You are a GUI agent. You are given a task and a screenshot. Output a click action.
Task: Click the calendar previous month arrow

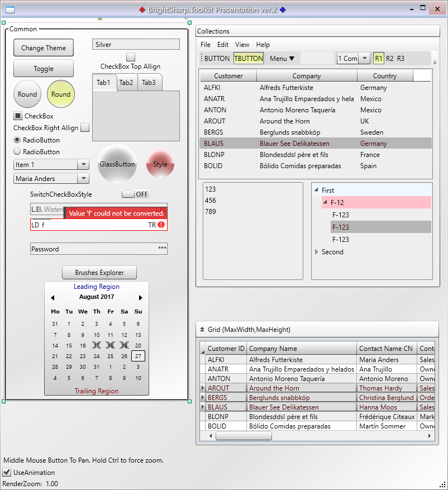(53, 298)
